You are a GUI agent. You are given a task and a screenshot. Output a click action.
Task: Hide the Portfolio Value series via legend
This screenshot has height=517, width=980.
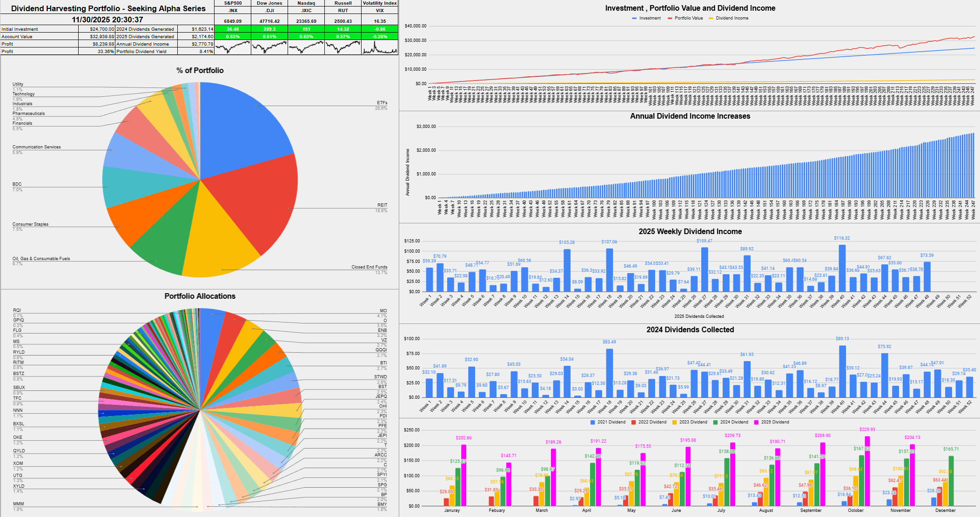[686, 18]
